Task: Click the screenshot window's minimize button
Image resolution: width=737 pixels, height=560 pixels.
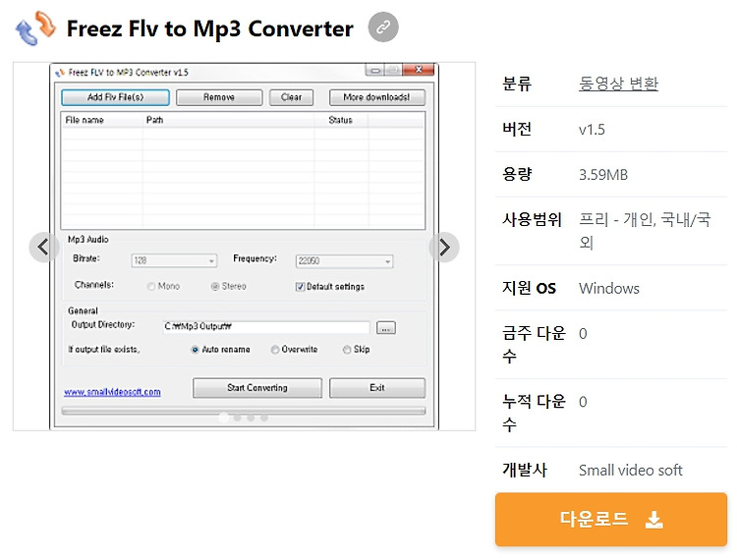Action: coord(374,71)
